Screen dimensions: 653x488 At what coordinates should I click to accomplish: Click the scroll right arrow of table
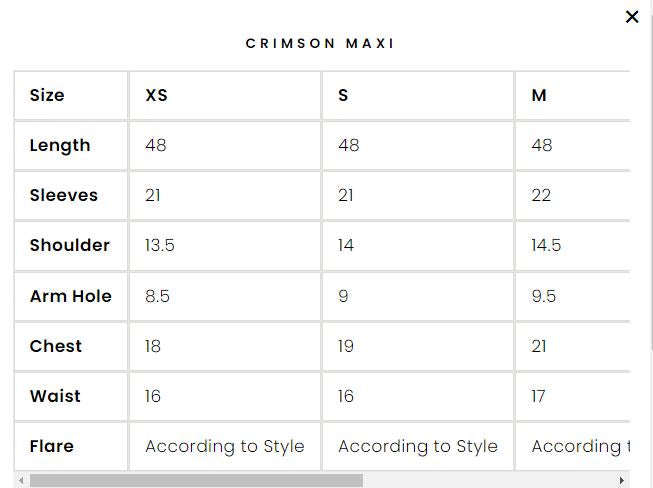(622, 481)
